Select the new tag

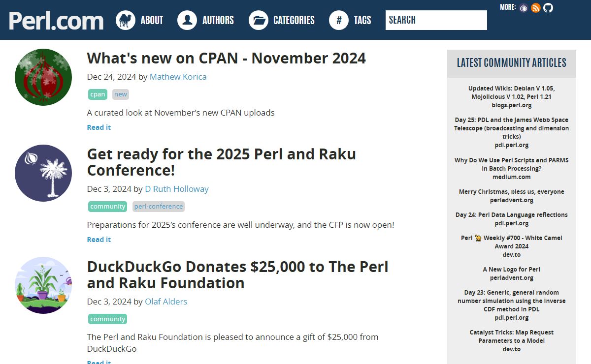[x=121, y=94]
